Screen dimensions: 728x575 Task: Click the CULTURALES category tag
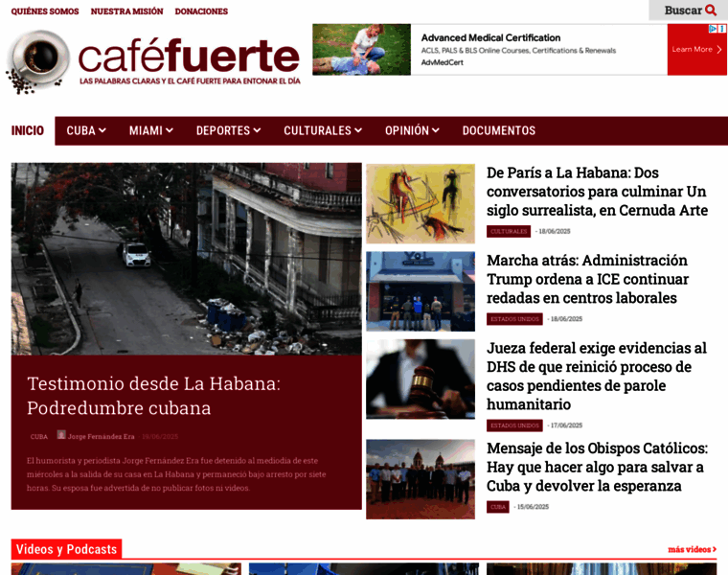point(509,231)
